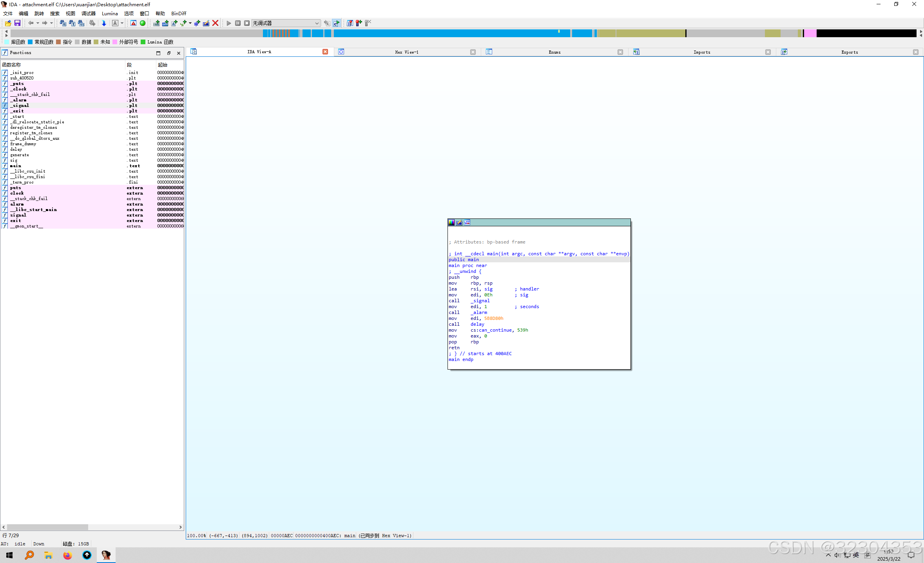Switch to the Hex View-1 tab
Viewport: 924px width, 563px height.
pyautogui.click(x=406, y=52)
